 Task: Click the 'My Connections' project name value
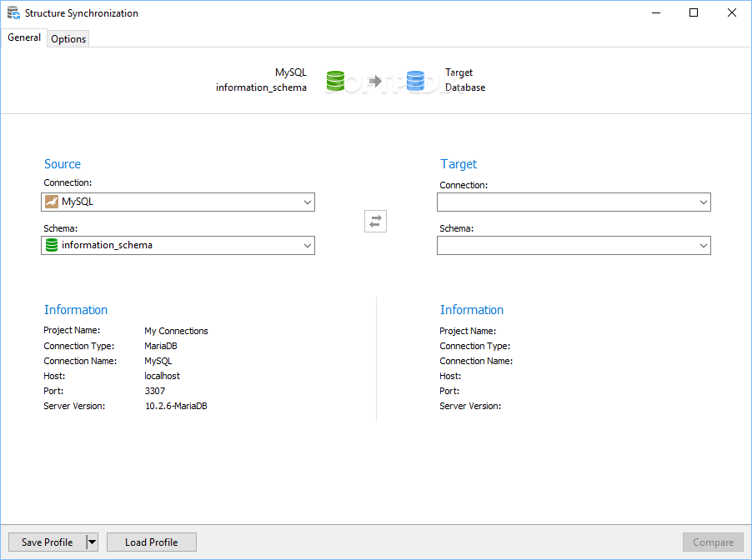pyautogui.click(x=176, y=331)
